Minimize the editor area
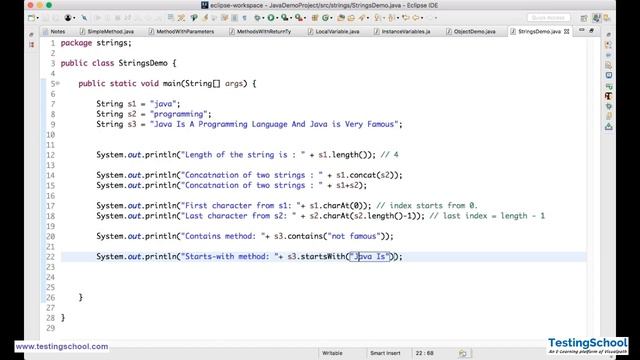The width and height of the screenshot is (640, 360). (x=582, y=30)
